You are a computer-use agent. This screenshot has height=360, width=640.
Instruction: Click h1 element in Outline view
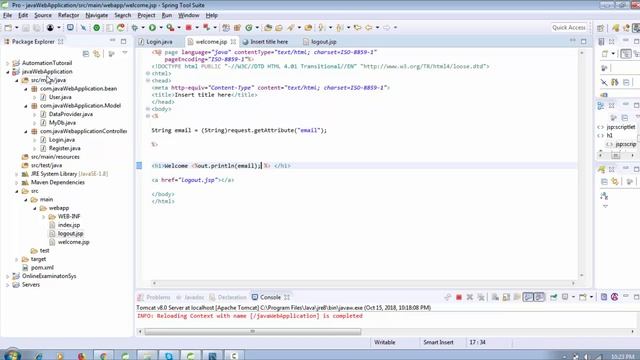(x=609, y=136)
